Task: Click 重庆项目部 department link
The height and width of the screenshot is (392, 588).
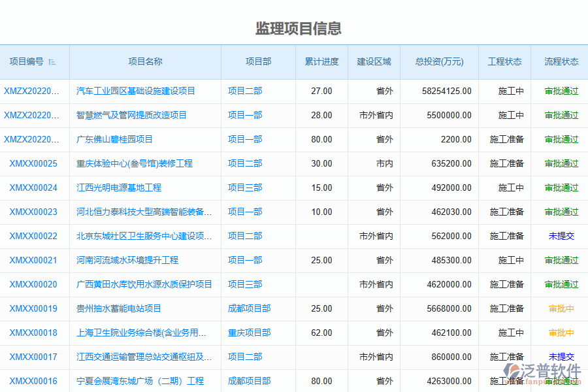Action: [x=249, y=333]
